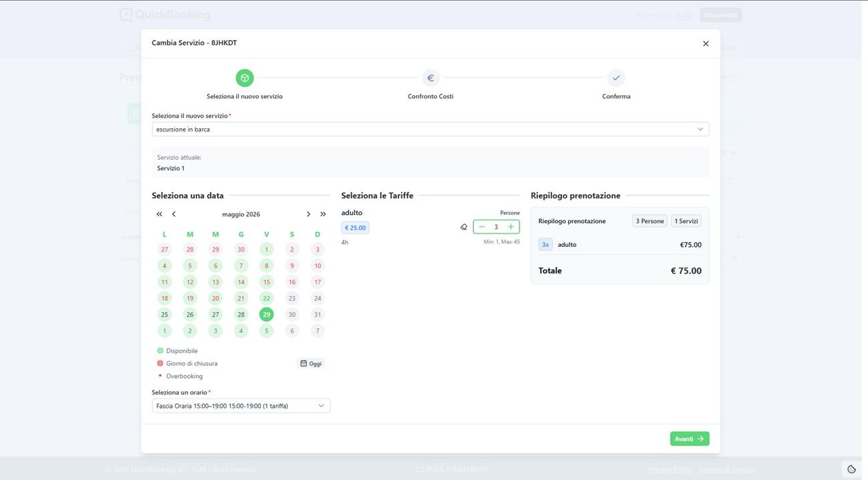Select May 16 in the calendar
868x480 pixels.
(x=292, y=282)
